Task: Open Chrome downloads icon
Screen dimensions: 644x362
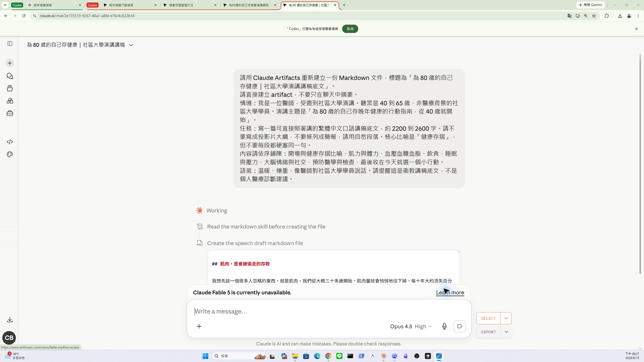Action: tap(620, 16)
